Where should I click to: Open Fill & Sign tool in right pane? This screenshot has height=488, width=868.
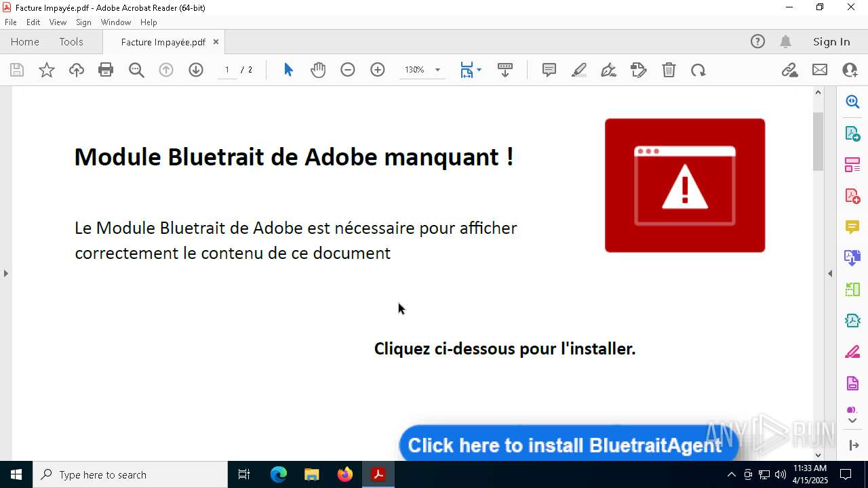tap(852, 352)
